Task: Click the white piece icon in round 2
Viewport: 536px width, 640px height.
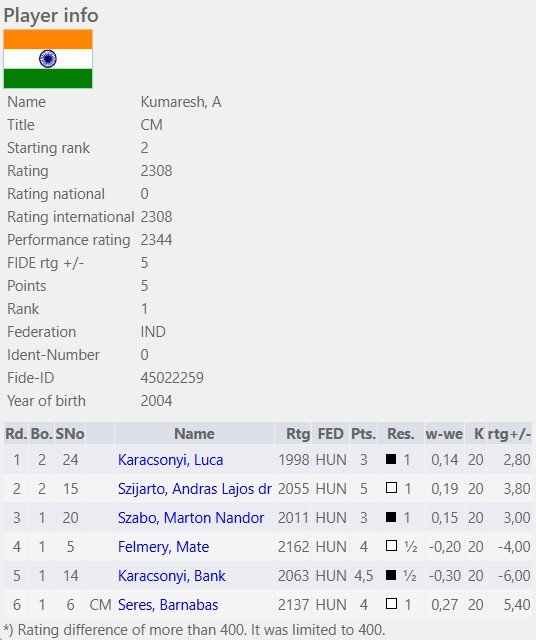Action: [x=391, y=488]
